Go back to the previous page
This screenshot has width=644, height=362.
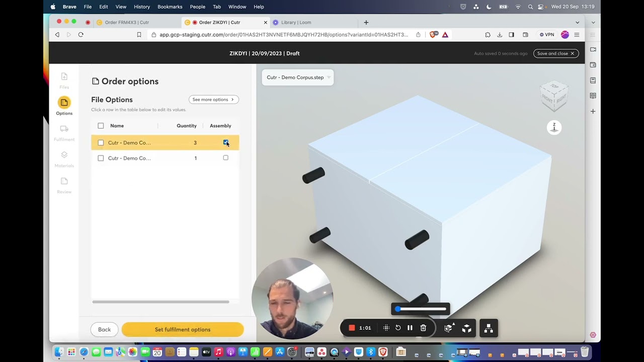coord(57,35)
